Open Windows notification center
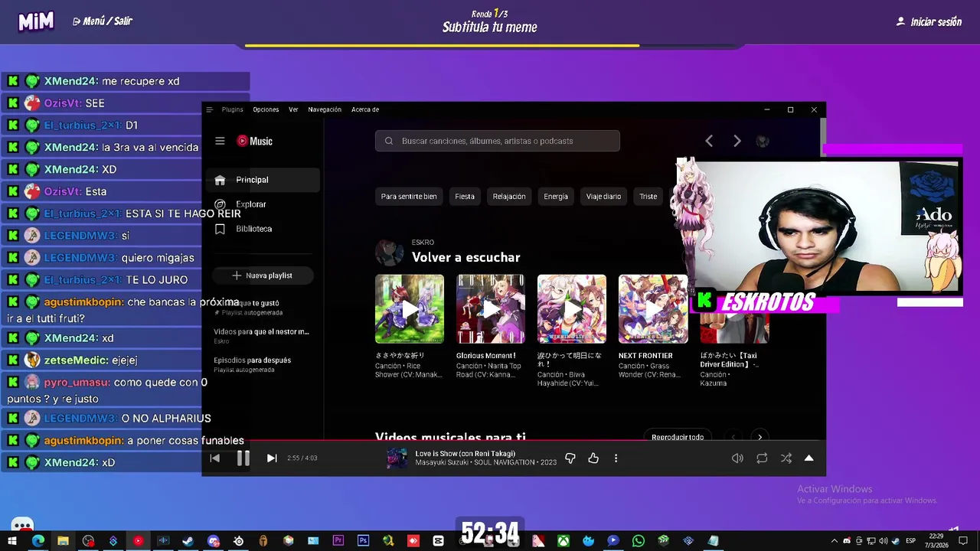The image size is (980, 551). [x=964, y=541]
